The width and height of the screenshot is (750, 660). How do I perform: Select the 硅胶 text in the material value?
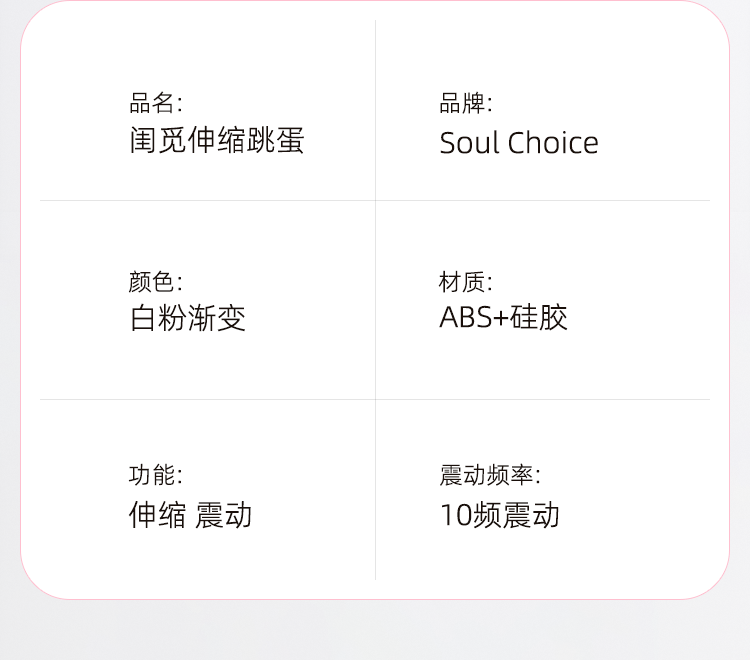(x=539, y=317)
